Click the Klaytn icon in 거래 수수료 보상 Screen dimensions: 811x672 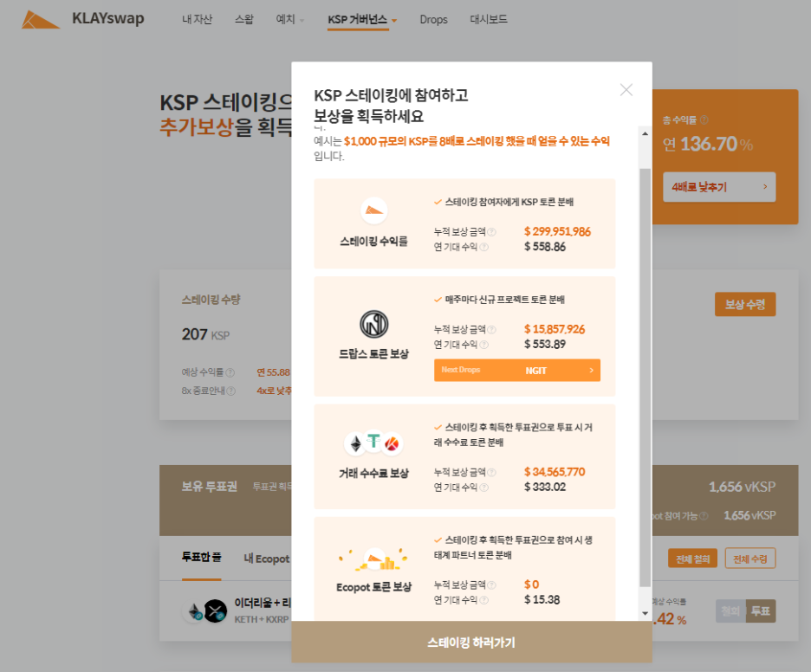(x=392, y=443)
